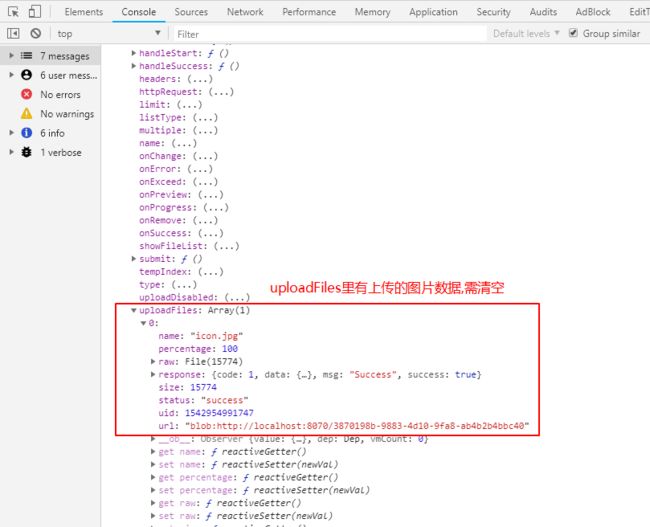The height and width of the screenshot is (527, 650).
Task: Evaluate the limit (...) getter
Action: (189, 104)
